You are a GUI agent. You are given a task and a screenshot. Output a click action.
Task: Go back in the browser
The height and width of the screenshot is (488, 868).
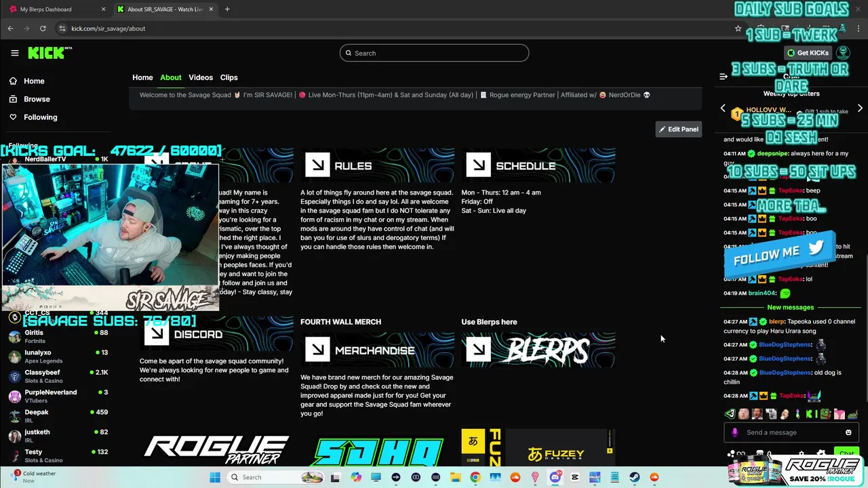click(10, 28)
